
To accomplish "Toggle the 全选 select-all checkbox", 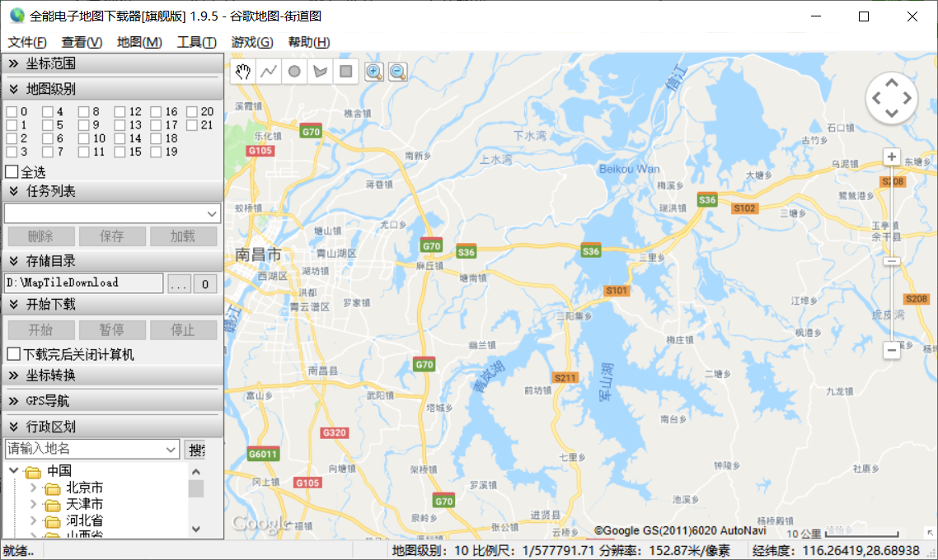I will [12, 171].
